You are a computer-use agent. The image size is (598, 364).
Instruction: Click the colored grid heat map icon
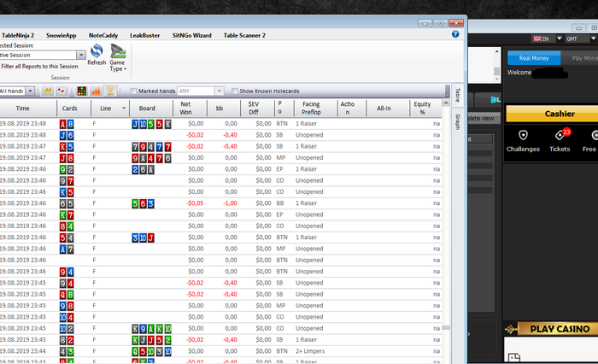(82, 91)
